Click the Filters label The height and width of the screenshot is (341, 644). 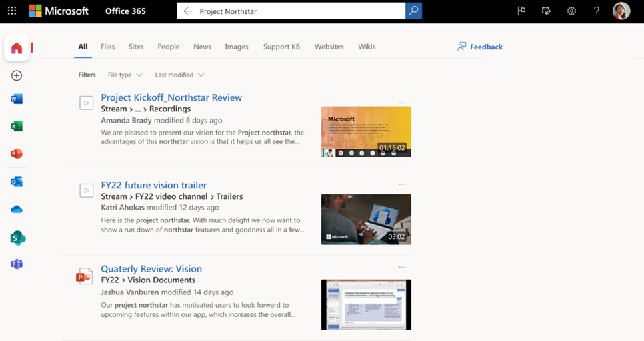coord(87,75)
